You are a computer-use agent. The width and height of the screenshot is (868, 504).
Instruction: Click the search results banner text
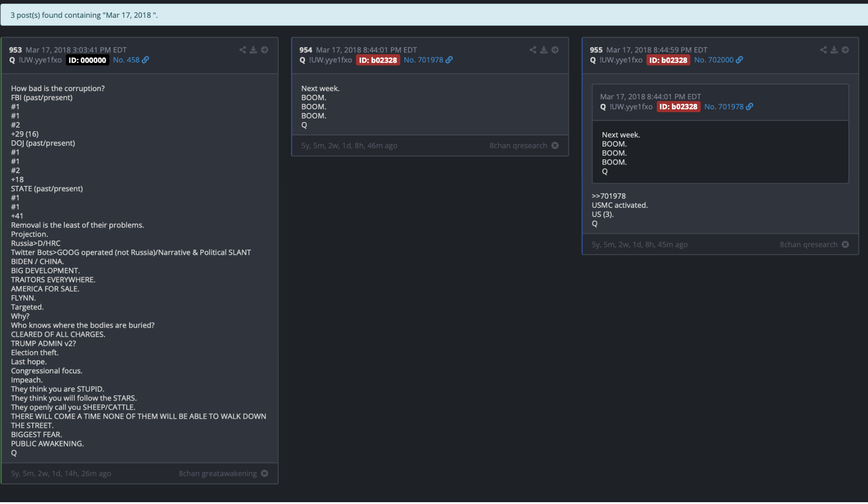pyautogui.click(x=84, y=15)
